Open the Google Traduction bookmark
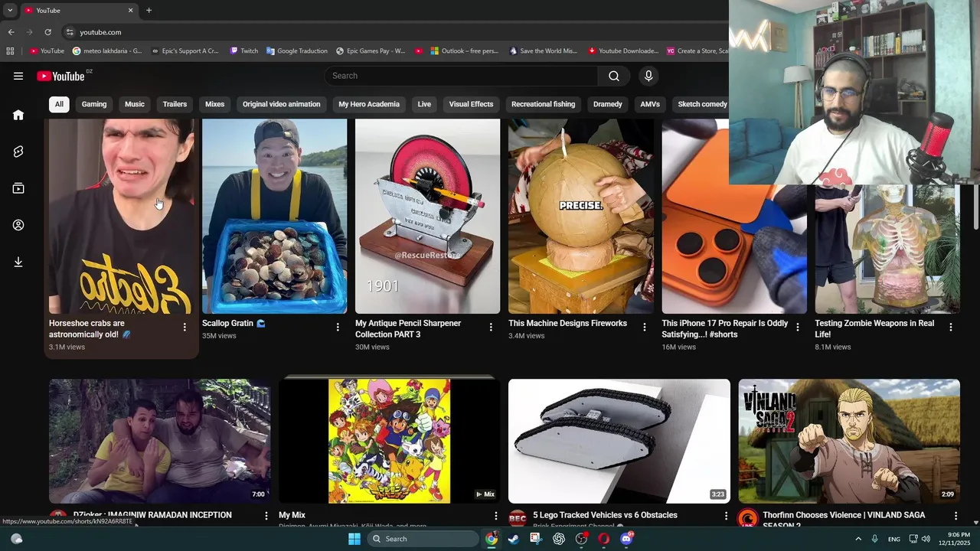Image resolution: width=980 pixels, height=551 pixels. tap(297, 51)
